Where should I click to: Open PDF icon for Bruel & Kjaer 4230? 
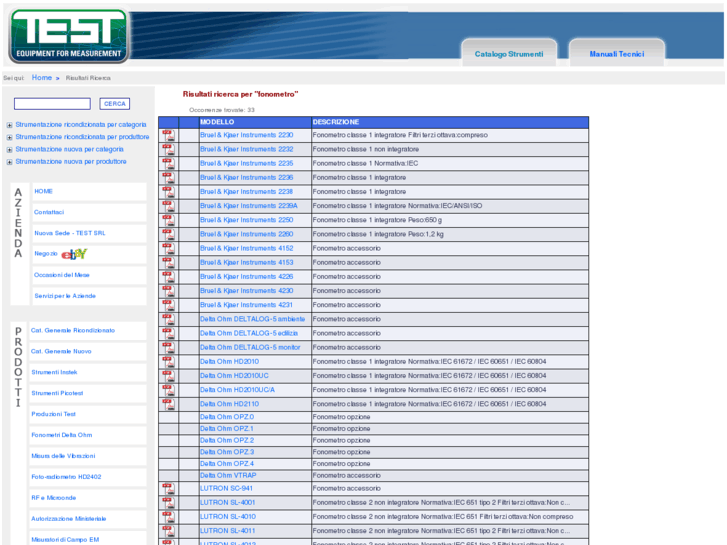pyautogui.click(x=168, y=291)
